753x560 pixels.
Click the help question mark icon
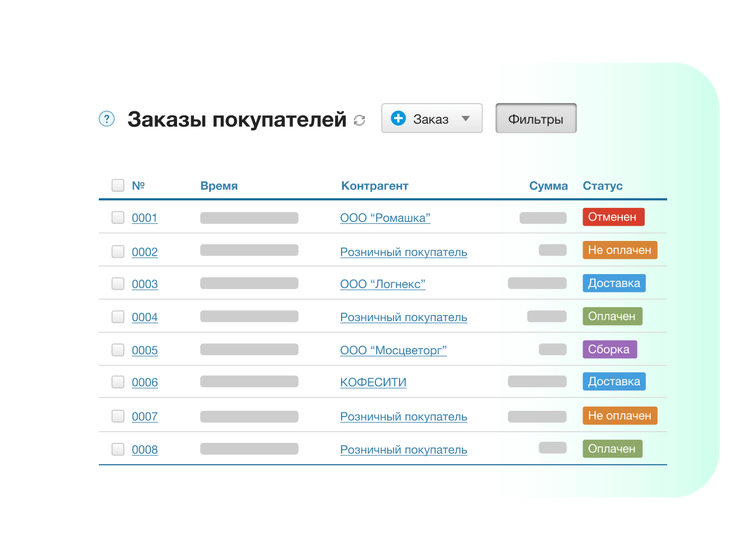(x=106, y=119)
